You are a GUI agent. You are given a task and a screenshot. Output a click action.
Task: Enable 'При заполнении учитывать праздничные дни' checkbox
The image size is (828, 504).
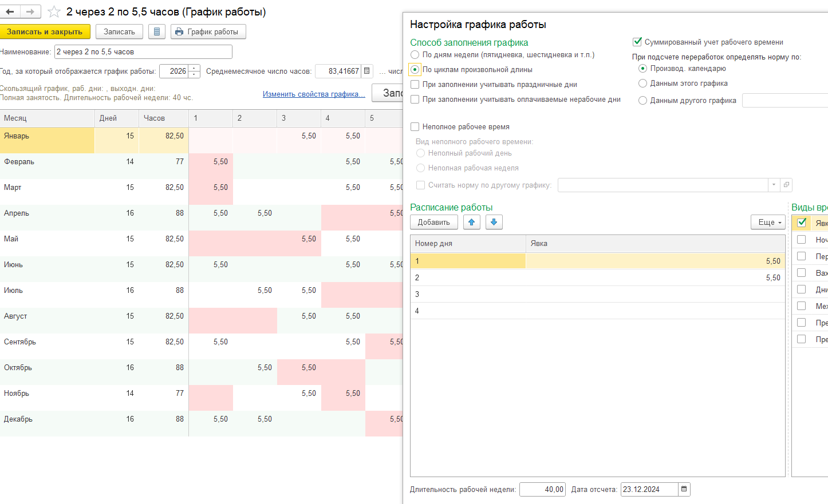tap(415, 85)
